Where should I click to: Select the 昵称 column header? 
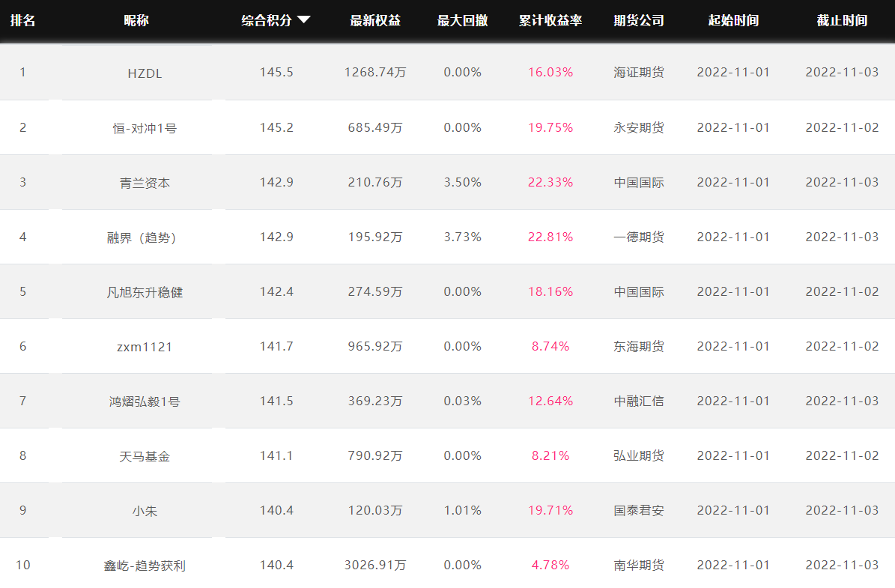point(136,21)
